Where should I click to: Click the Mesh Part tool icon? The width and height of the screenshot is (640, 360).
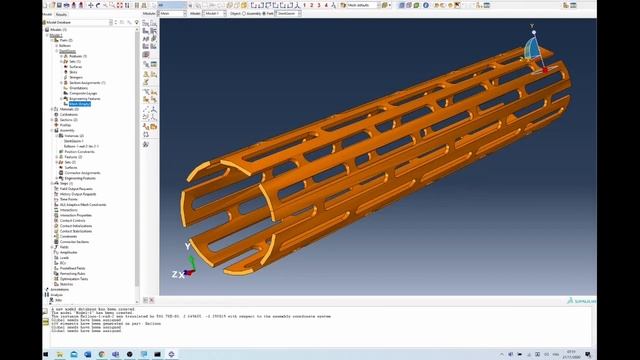coord(146,31)
